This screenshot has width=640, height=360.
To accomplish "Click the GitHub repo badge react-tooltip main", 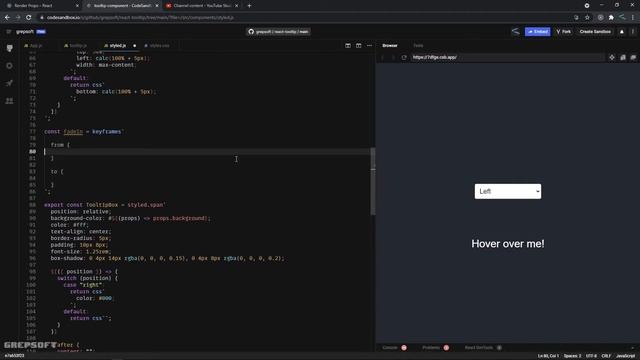I will click(x=278, y=31).
